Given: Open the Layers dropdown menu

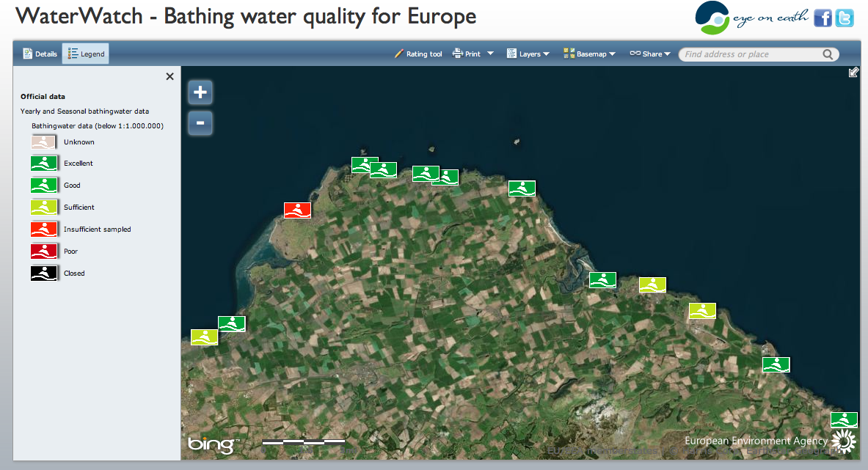Looking at the screenshot, I should [x=528, y=54].
